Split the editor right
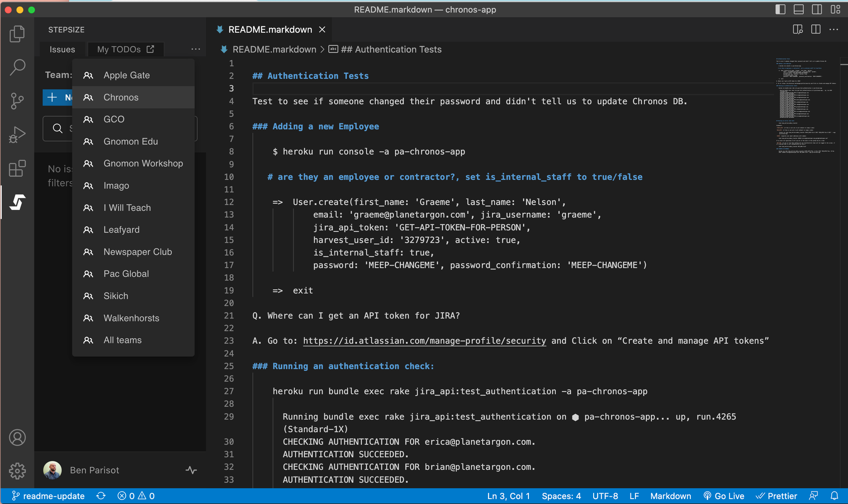Image resolution: width=848 pixels, height=504 pixels. [816, 30]
